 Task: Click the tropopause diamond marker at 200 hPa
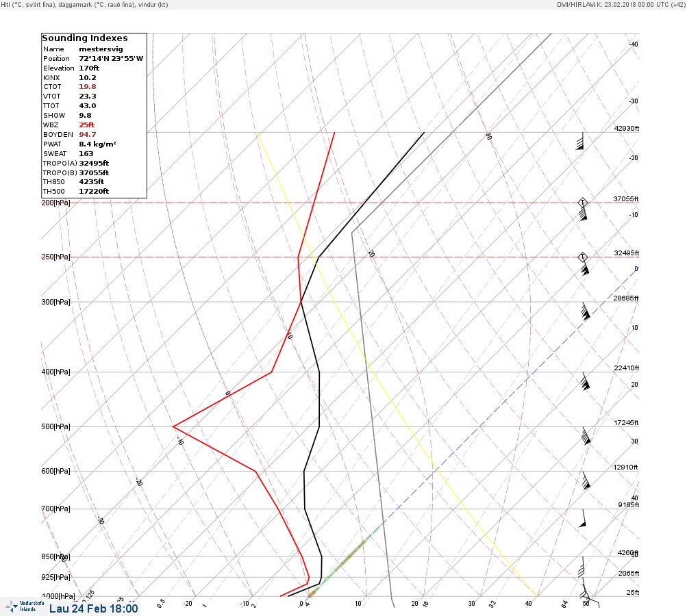point(582,203)
